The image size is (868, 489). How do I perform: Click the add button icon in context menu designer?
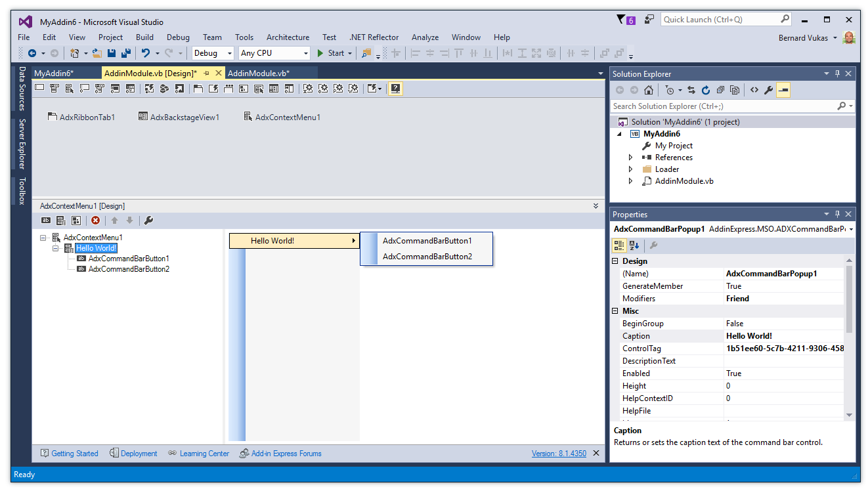coord(46,221)
